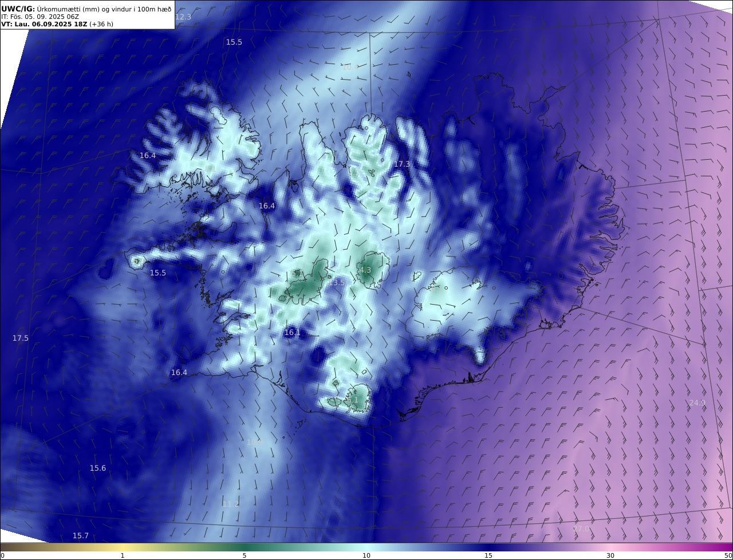Select the 6.1 value on Mýrdalsjökull glacier

(x=352, y=400)
